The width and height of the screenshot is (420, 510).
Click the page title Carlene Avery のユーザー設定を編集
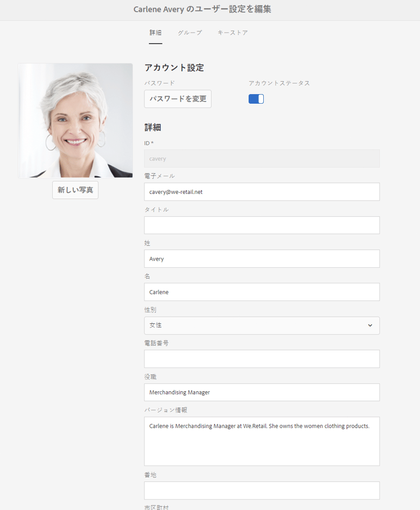pyautogui.click(x=202, y=9)
